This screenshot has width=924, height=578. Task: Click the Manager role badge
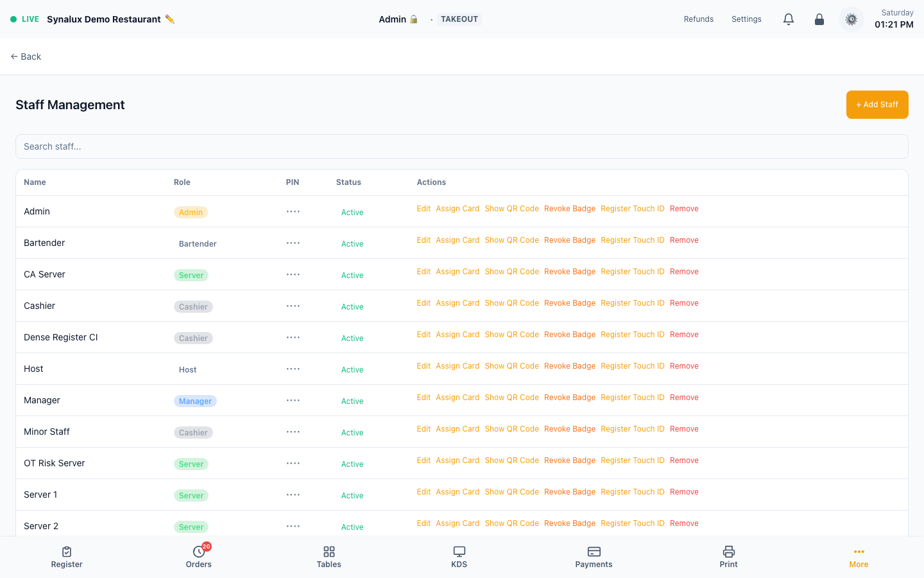tap(195, 401)
